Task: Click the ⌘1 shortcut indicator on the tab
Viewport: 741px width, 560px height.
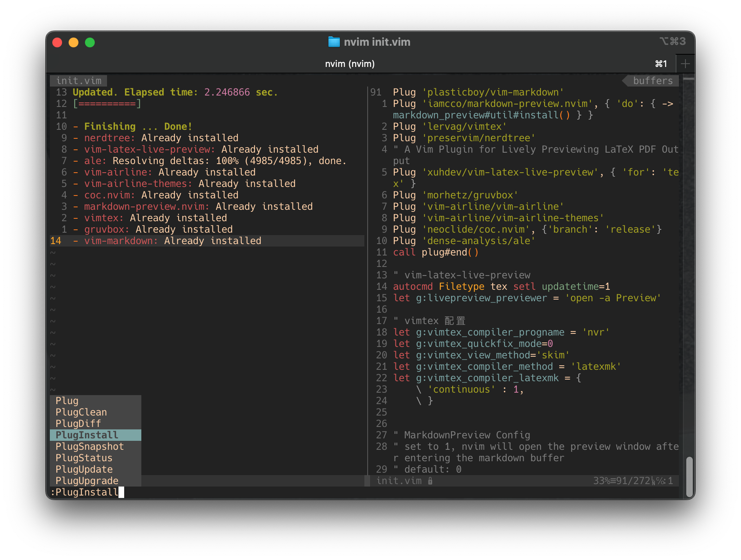Action: pyautogui.click(x=661, y=64)
